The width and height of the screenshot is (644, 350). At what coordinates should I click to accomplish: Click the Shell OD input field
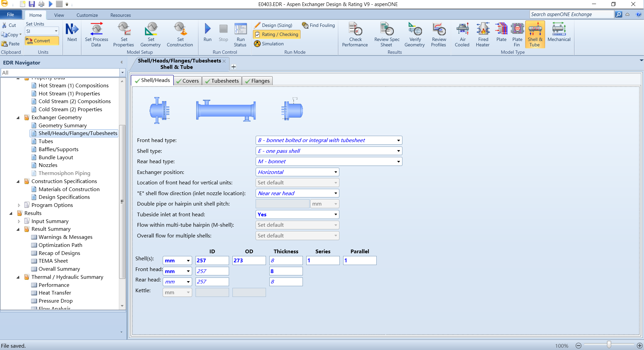[x=249, y=261]
